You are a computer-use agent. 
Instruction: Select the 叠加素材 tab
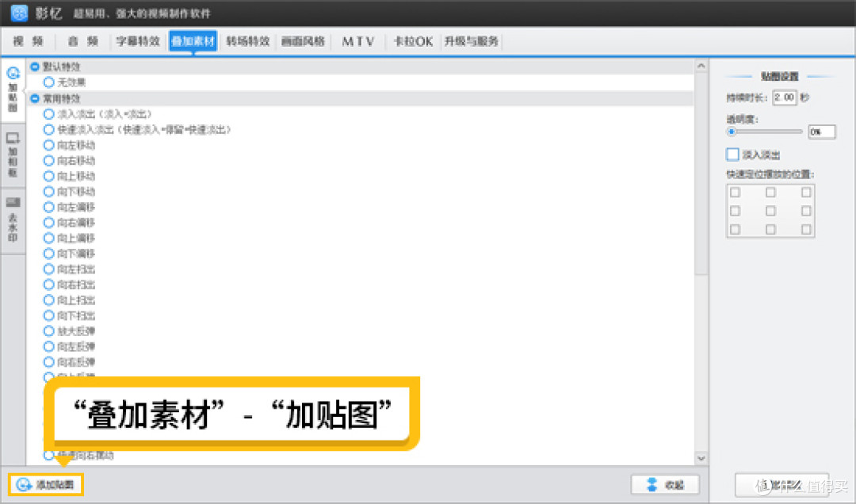click(x=193, y=41)
